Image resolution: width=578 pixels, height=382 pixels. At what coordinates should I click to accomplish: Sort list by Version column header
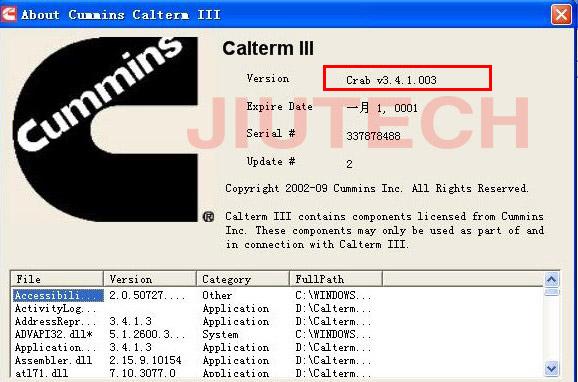point(150,279)
